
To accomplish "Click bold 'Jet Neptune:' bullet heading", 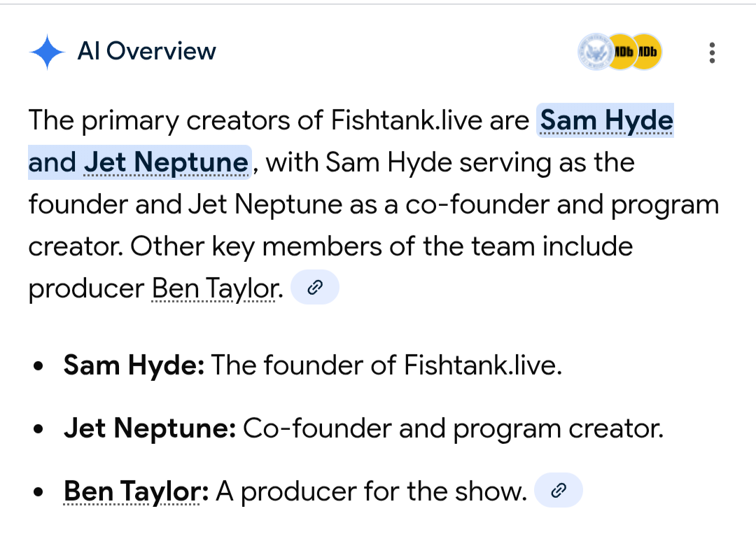I will tap(149, 428).
